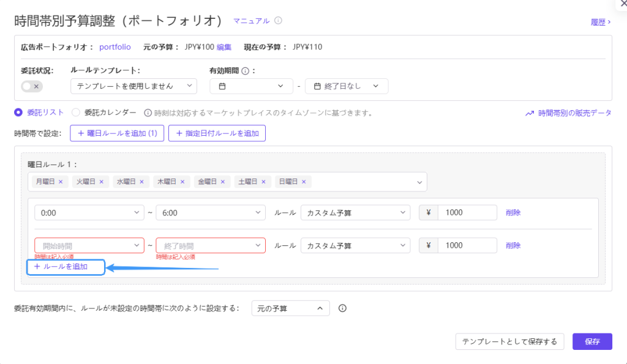Click the first row 1000 budget field

point(467,212)
